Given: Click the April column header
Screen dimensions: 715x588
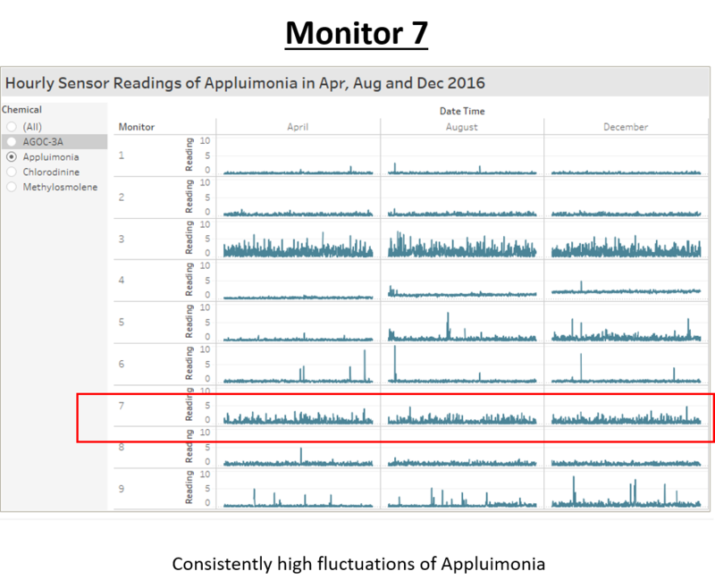Looking at the screenshot, I should [x=298, y=127].
